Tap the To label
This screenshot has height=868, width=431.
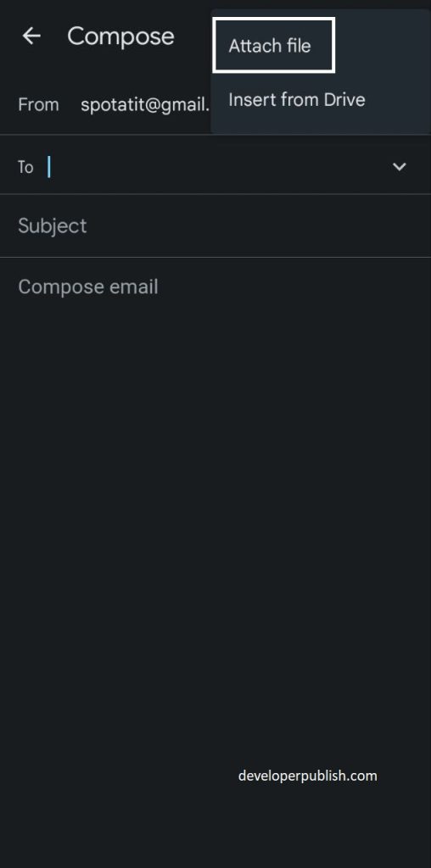pos(25,167)
